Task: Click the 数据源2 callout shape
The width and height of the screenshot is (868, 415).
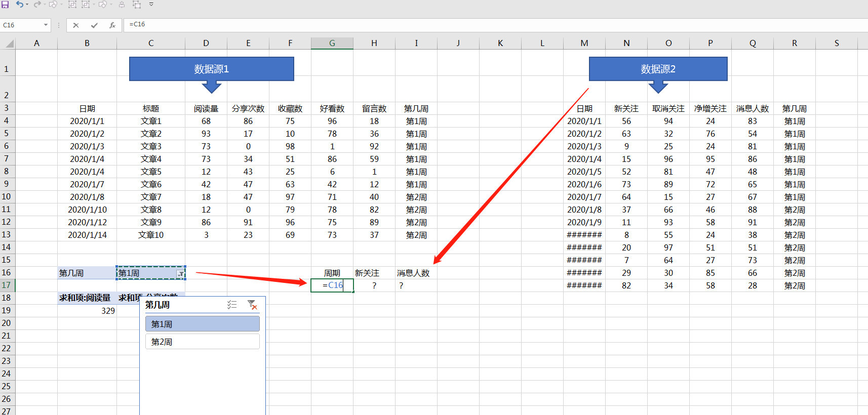Action: [x=658, y=69]
